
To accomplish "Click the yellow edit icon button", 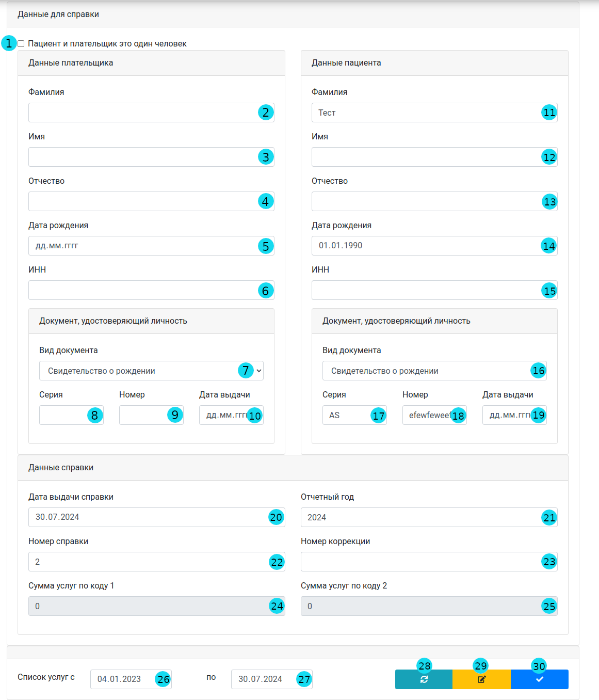I will click(x=481, y=679).
